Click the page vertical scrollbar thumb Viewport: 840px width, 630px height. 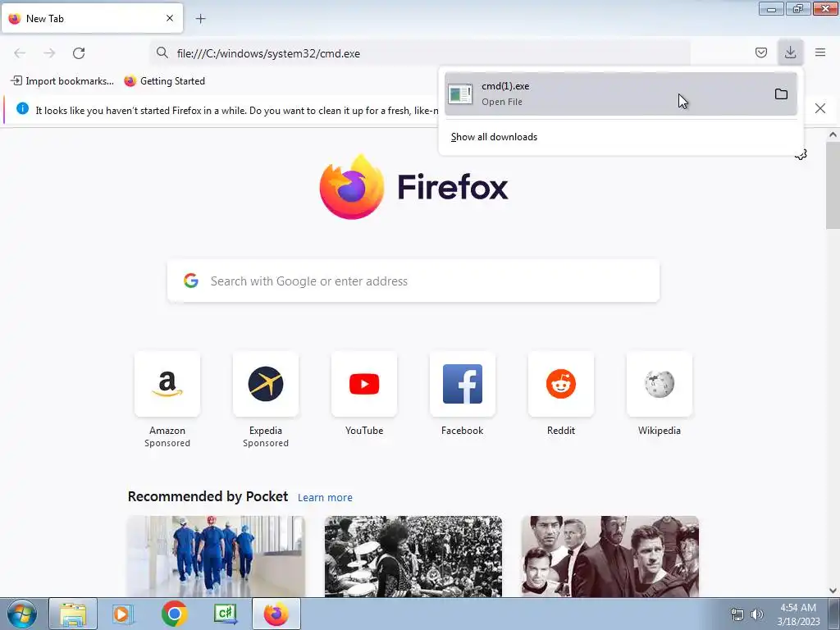tap(833, 186)
